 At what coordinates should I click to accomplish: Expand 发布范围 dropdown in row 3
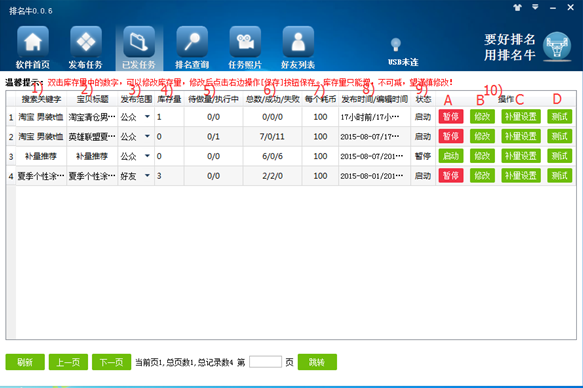pos(147,156)
